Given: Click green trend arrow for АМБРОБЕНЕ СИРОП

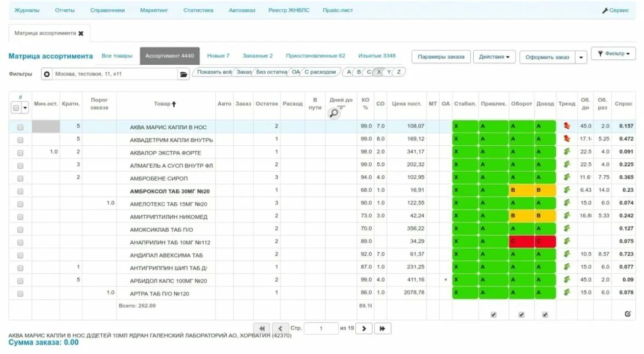Looking at the screenshot, I should [x=567, y=177].
